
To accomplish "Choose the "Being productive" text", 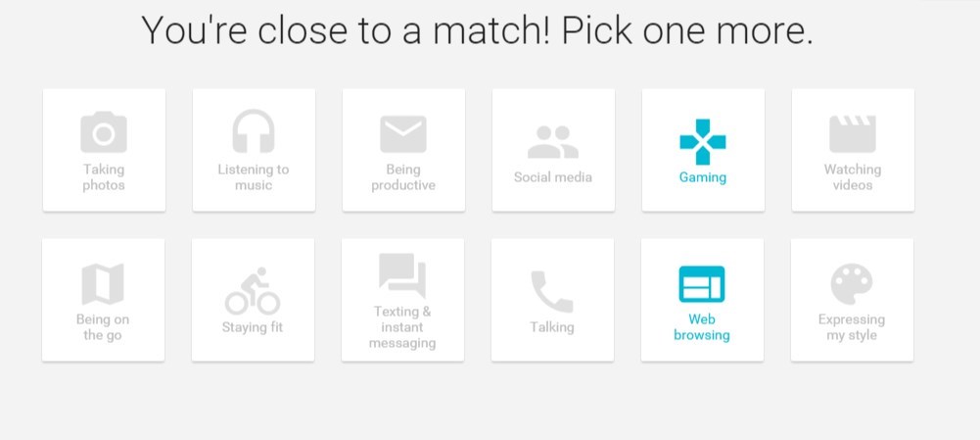I will point(403,177).
